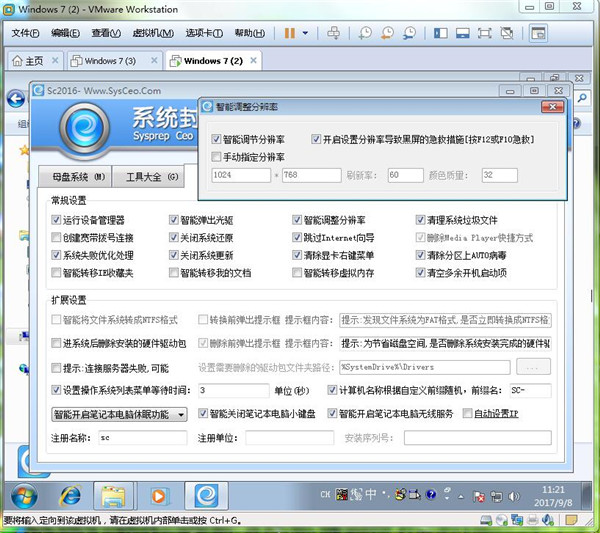The width and height of the screenshot is (600, 533).
Task: Click the blue back arrow in Explorer
Action: 16,99
